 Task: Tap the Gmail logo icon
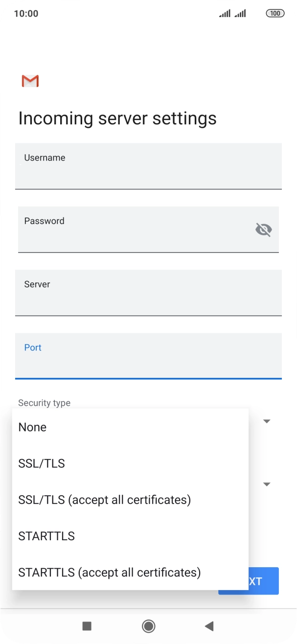pos(30,81)
